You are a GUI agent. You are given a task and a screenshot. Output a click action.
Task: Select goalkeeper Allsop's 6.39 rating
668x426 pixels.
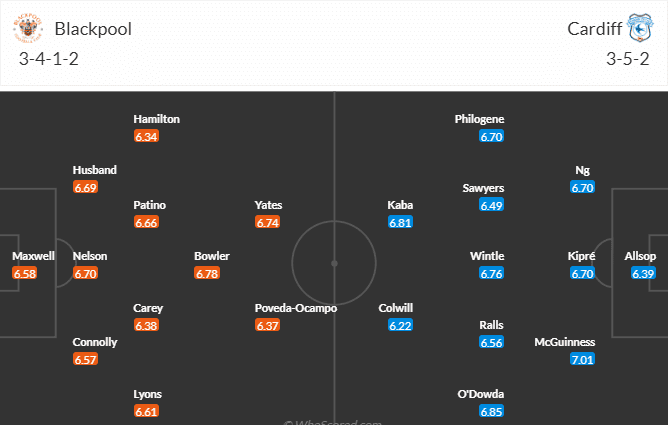point(643,274)
